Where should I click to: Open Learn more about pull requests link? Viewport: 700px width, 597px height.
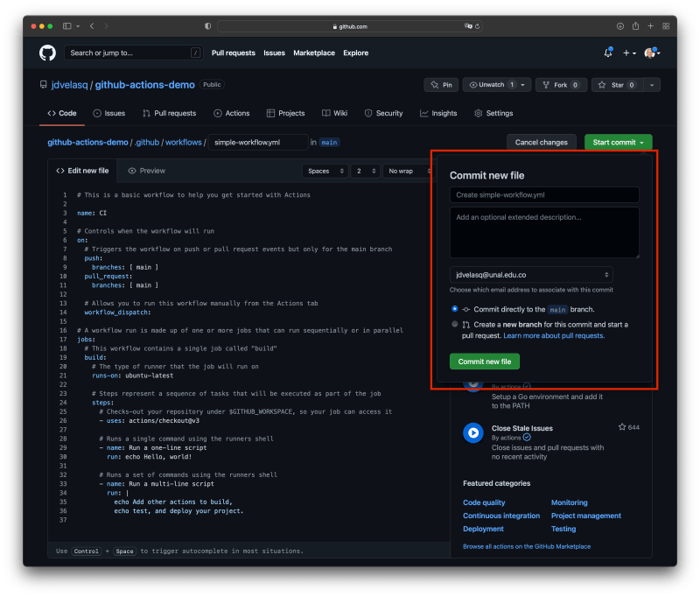[x=554, y=336]
